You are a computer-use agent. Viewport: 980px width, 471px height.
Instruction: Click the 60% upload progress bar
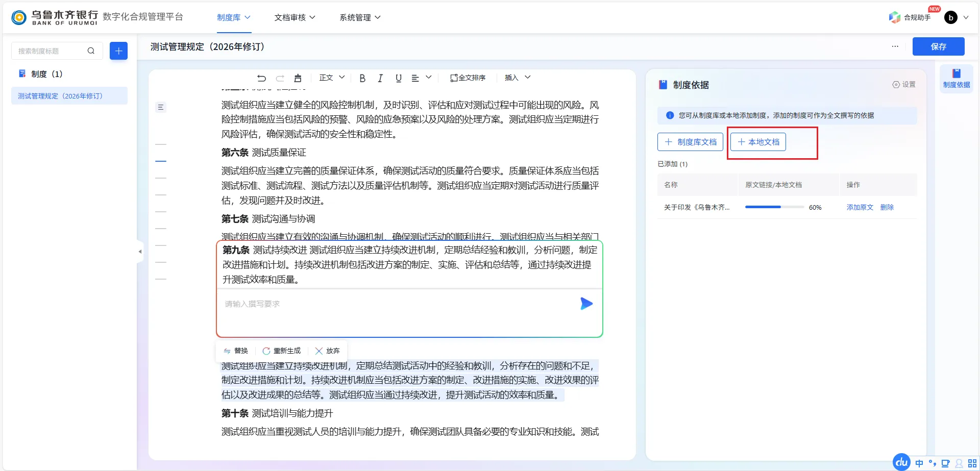click(x=774, y=207)
